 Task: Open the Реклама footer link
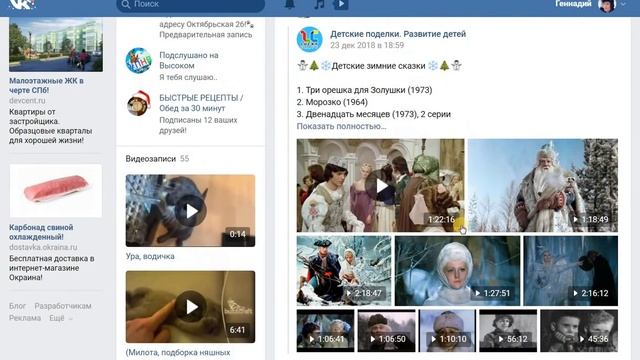(25, 318)
